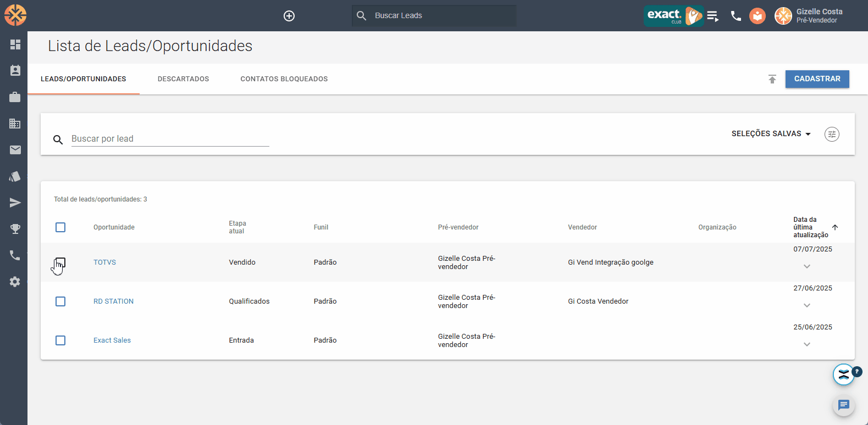Click the magnifier icon in top search
The width and height of the screenshot is (868, 425).
(361, 15)
